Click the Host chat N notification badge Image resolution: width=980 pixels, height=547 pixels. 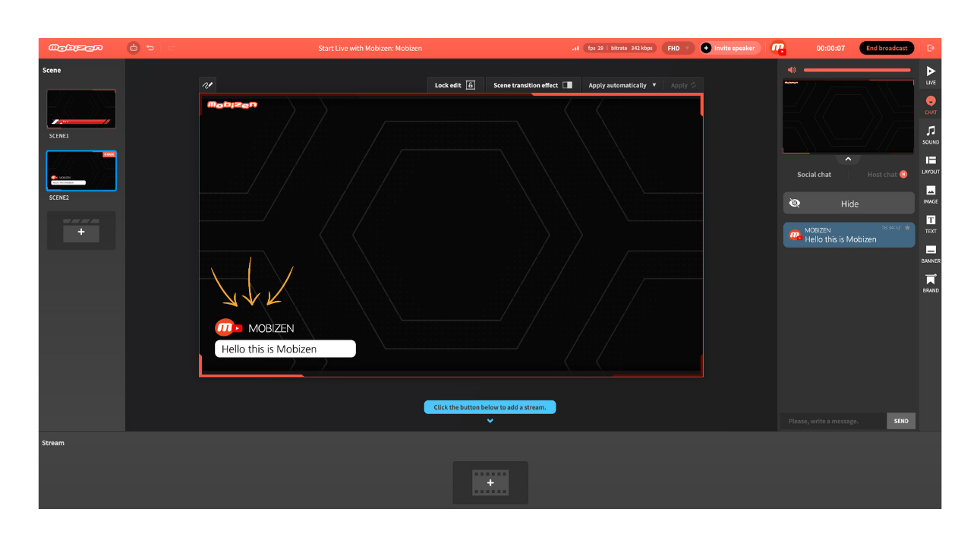pos(903,175)
